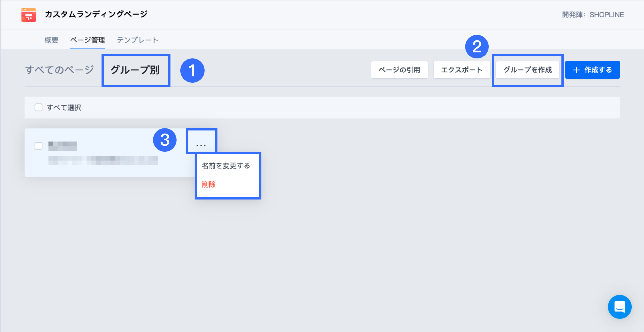644x332 pixels.
Task: Choose 名前を変更する from the menu
Action: [x=226, y=166]
